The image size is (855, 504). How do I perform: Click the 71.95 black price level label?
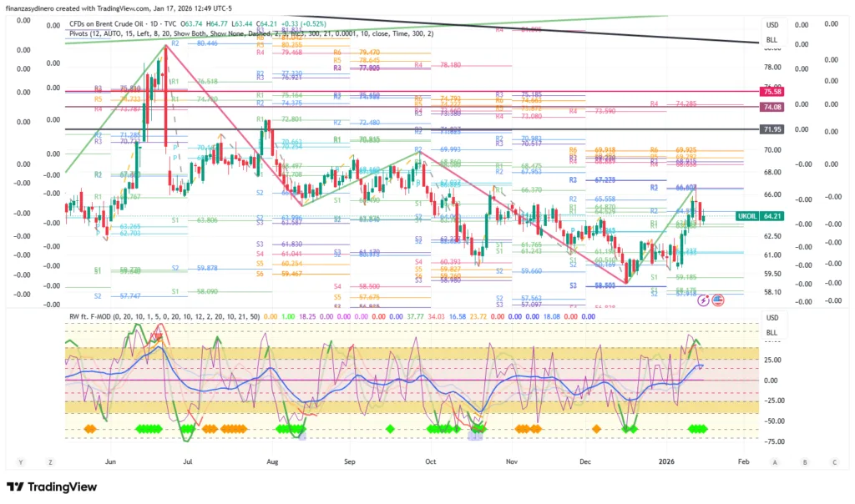(771, 129)
